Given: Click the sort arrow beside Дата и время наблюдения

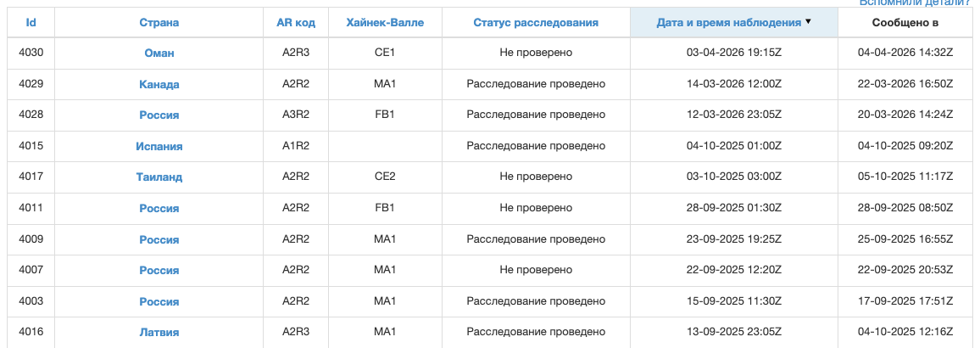Looking at the screenshot, I should pos(808,21).
